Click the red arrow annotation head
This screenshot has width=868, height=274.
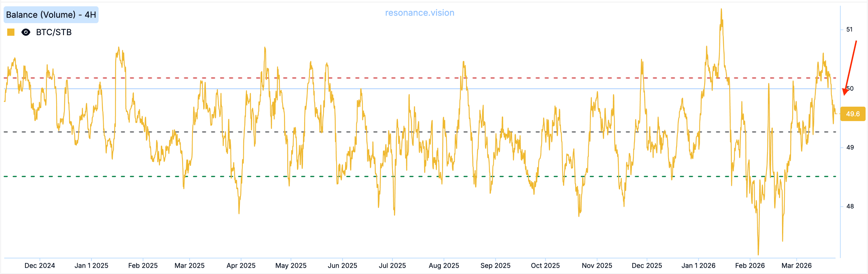point(845,92)
